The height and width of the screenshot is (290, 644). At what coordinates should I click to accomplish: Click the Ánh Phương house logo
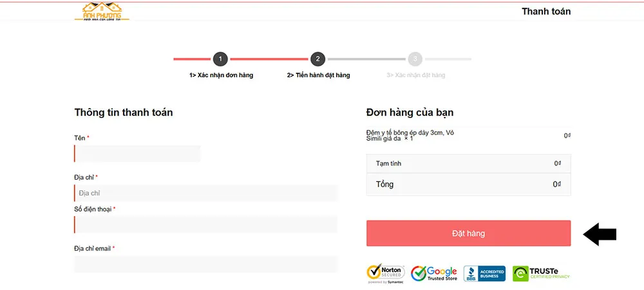106,11
